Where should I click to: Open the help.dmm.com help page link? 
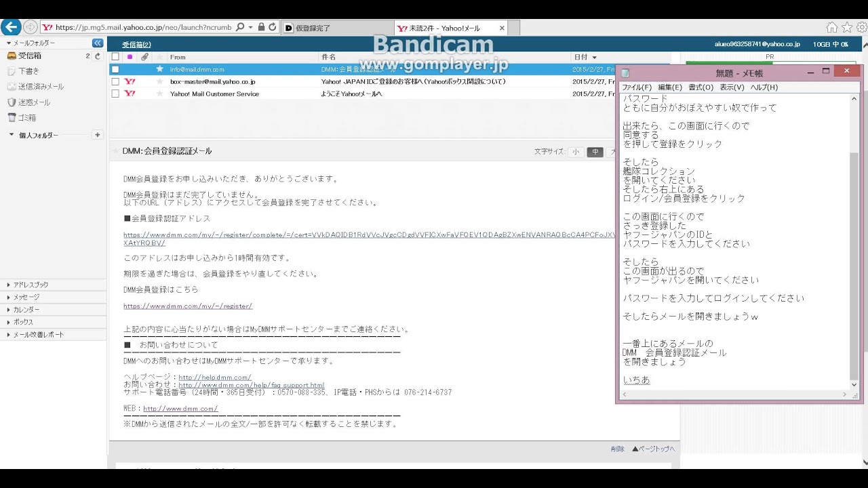pos(215,377)
